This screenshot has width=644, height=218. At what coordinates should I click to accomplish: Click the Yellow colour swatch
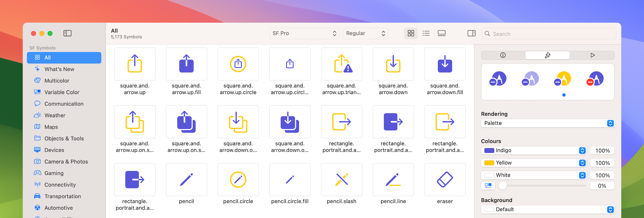[x=489, y=163]
